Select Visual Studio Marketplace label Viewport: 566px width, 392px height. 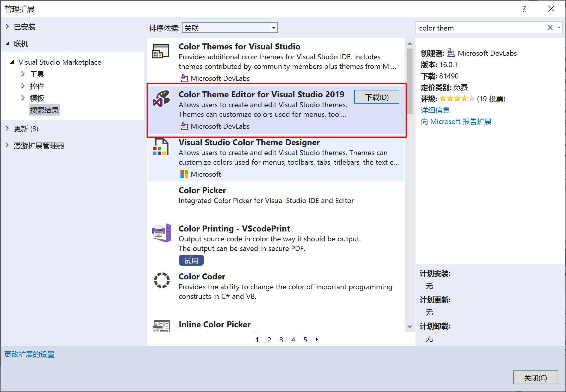click(60, 62)
